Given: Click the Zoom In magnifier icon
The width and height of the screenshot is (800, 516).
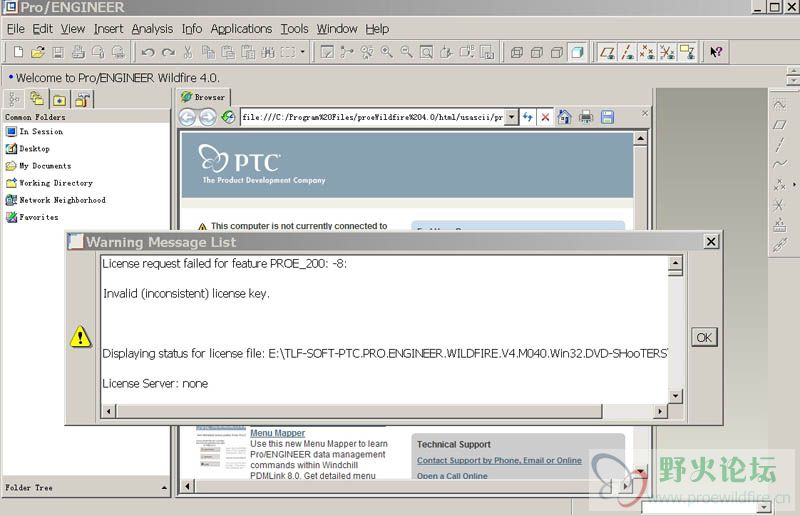Looking at the screenshot, I should point(387,52).
